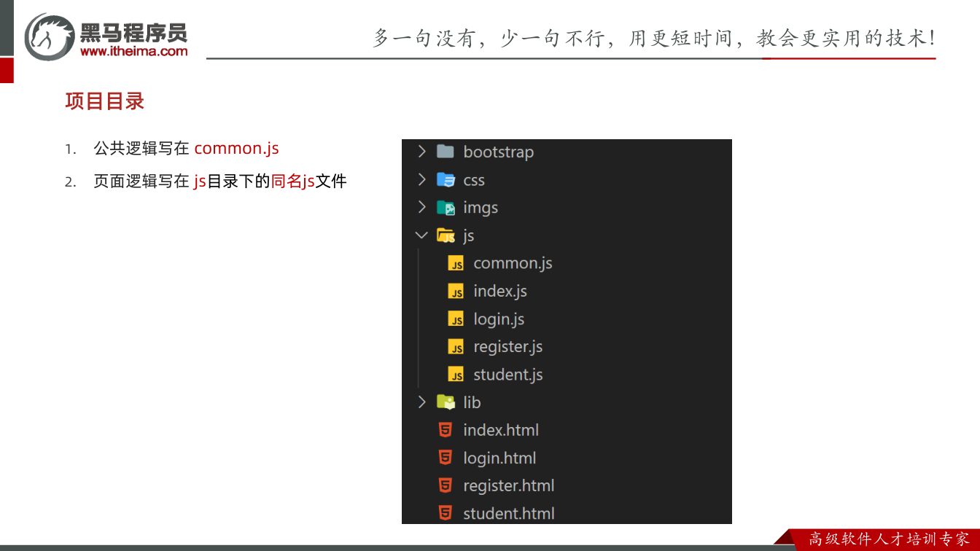Expand the css folder chevron
The height and width of the screenshot is (551, 980).
point(421,179)
